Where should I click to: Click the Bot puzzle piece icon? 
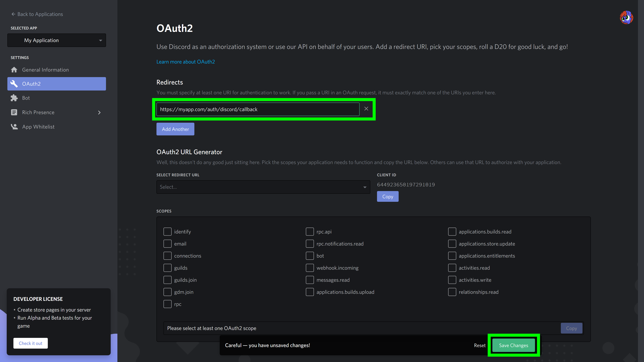[x=14, y=98]
